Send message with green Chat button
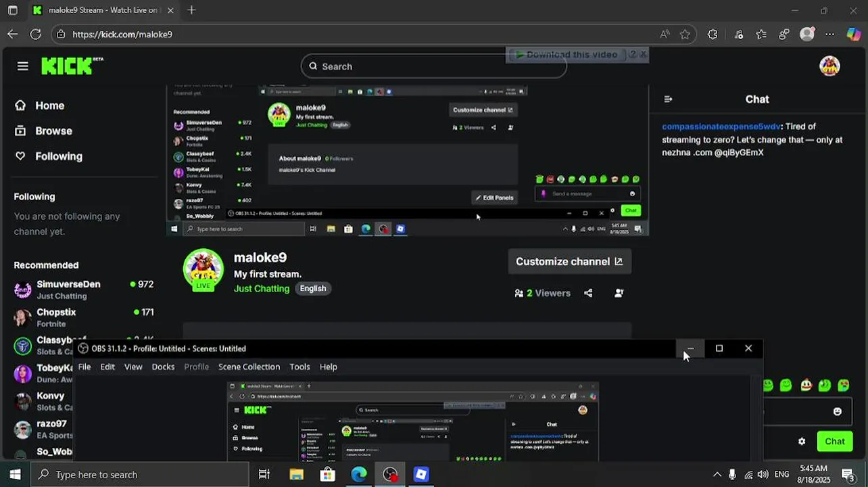Viewport: 868px width, 487px height. [834, 442]
